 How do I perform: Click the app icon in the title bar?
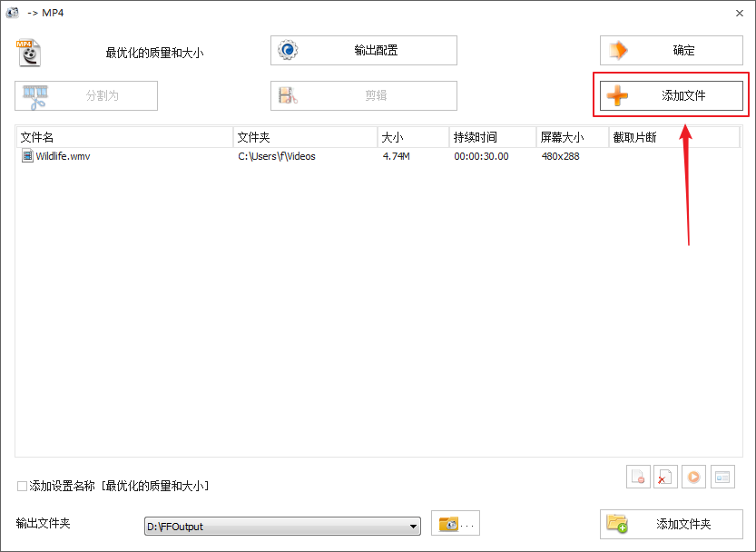[x=14, y=13]
